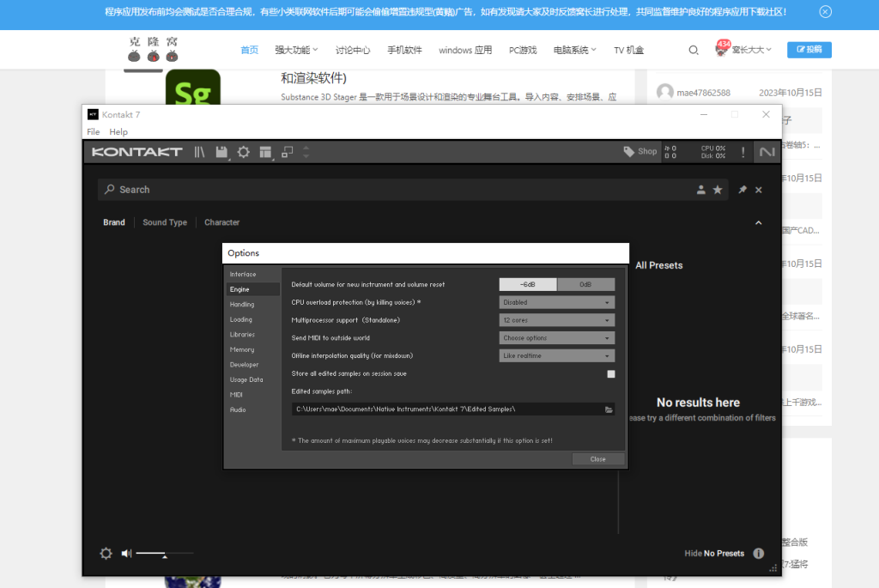Click the site logo with three tomatoes
The width and height of the screenshot is (879, 588).
[153, 49]
